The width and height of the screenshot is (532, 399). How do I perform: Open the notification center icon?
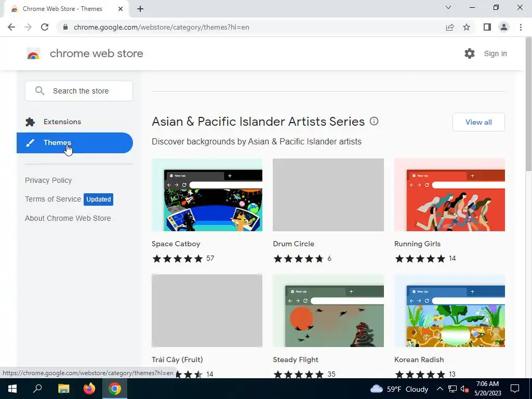coord(515,389)
